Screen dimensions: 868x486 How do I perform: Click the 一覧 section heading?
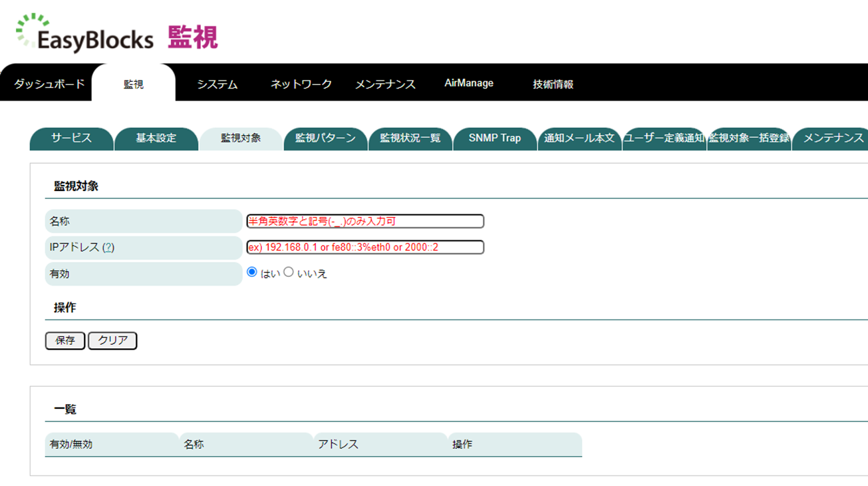point(65,409)
